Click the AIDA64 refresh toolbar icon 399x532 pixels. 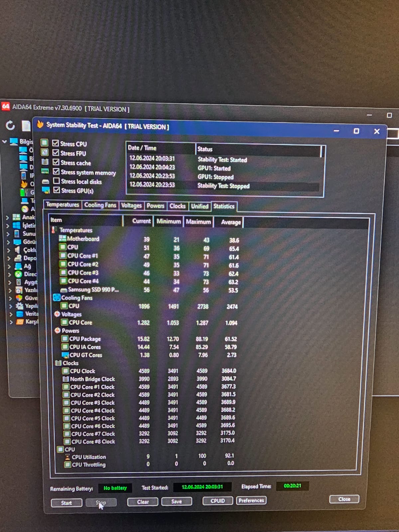tap(10, 125)
